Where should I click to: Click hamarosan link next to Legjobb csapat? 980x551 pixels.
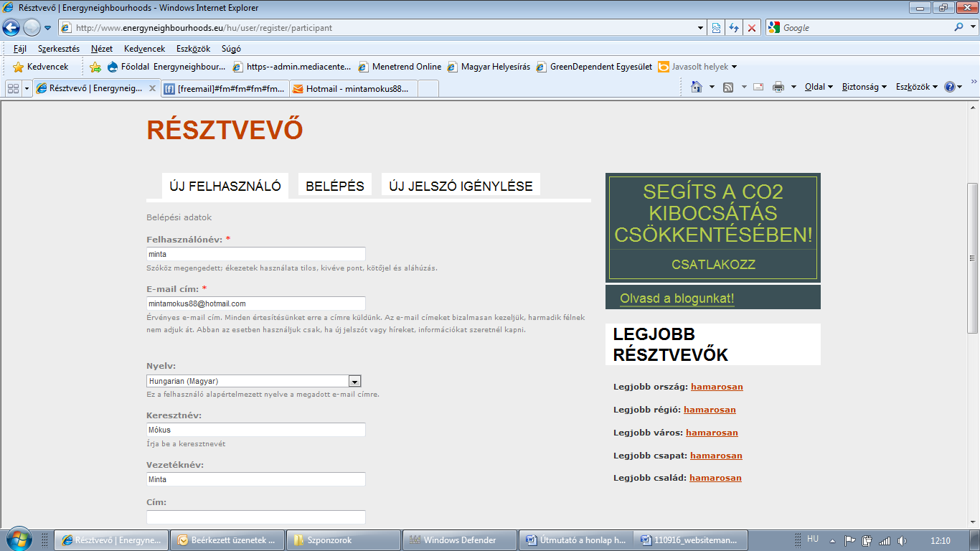(x=716, y=456)
